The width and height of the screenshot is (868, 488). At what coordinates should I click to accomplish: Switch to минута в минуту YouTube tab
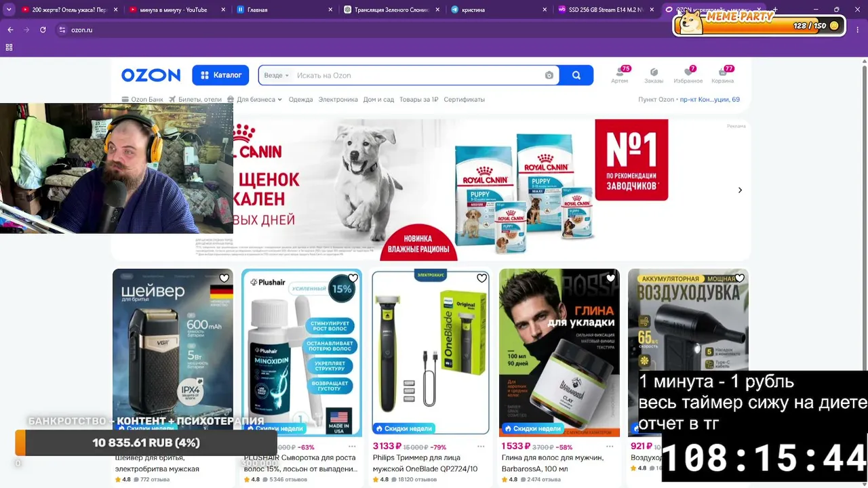pyautogui.click(x=176, y=9)
